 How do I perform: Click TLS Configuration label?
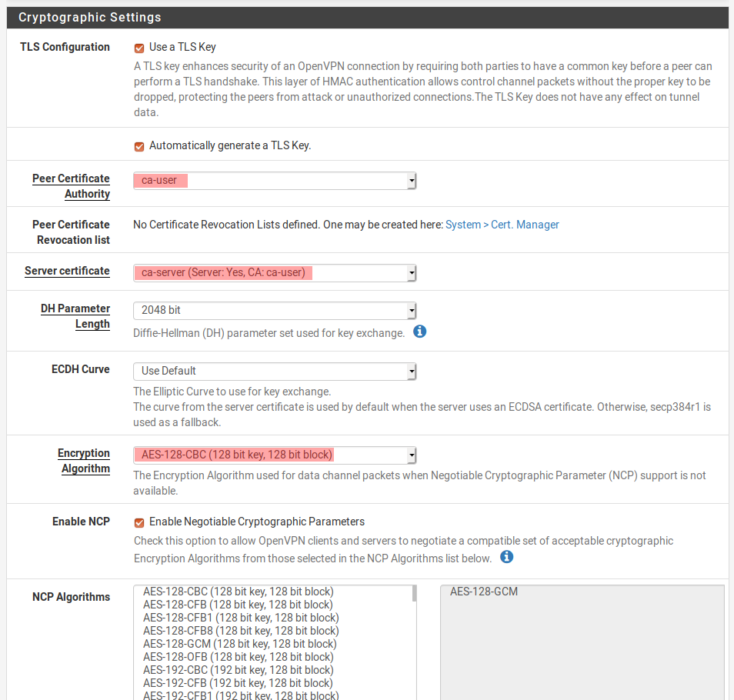[65, 47]
